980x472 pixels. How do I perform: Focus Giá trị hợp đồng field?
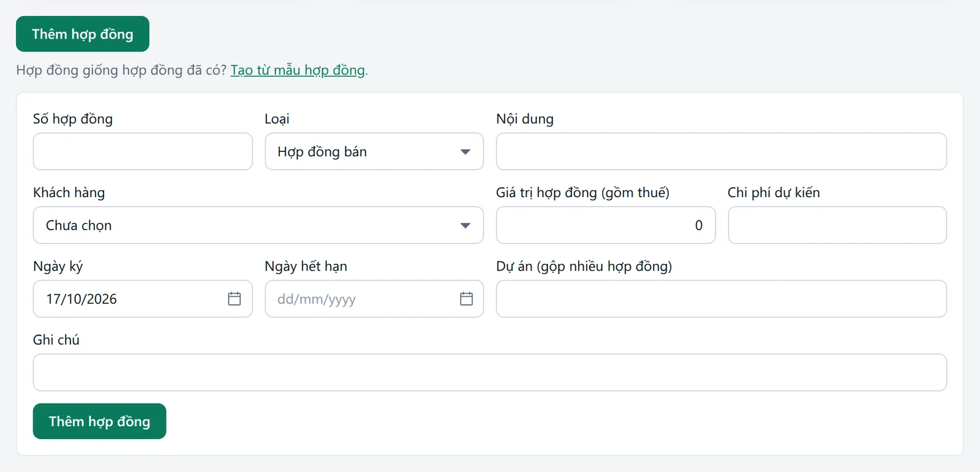point(606,225)
